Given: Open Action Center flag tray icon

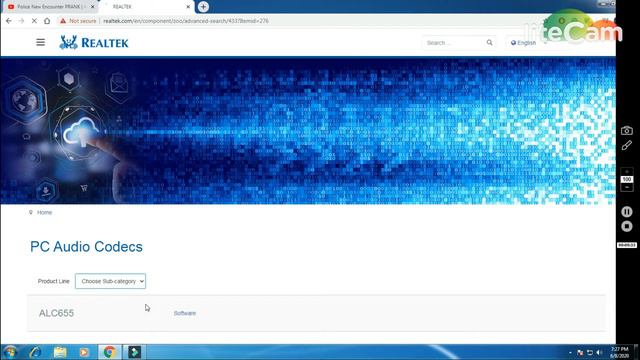Looking at the screenshot, I should [580, 352].
